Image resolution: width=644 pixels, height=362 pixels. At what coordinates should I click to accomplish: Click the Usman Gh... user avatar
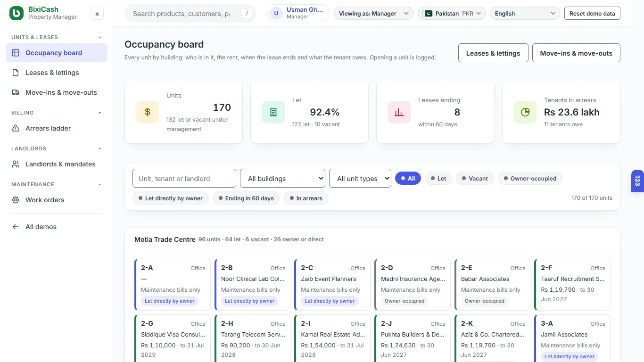coord(276,13)
